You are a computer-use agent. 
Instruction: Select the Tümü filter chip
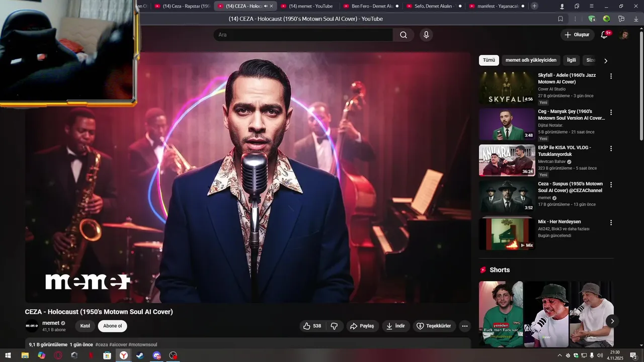tap(489, 60)
